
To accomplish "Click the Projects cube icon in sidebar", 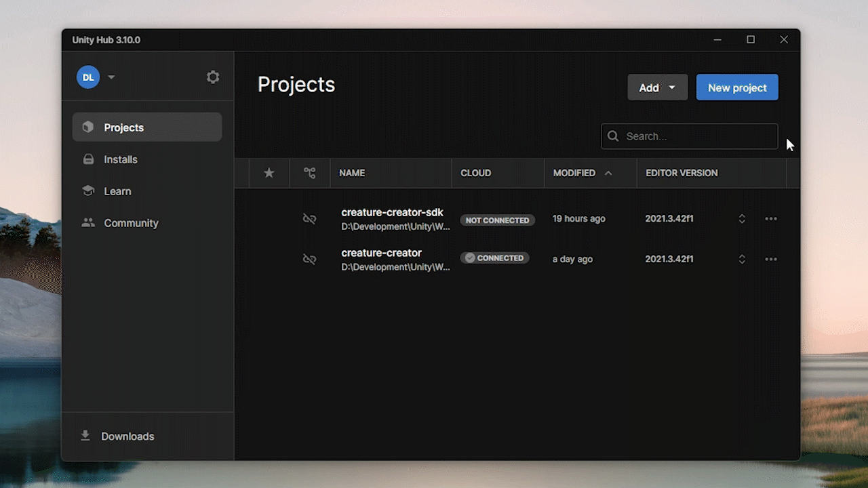I will (x=87, y=127).
